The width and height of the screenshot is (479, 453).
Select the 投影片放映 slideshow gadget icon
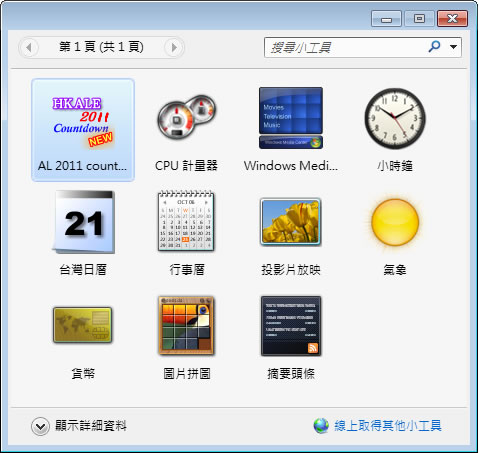(x=290, y=222)
